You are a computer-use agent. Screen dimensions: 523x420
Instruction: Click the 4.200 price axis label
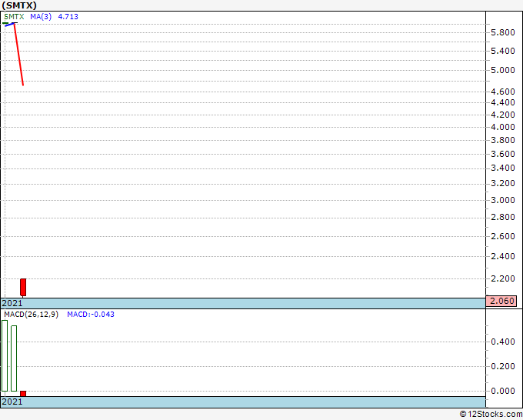(503, 115)
